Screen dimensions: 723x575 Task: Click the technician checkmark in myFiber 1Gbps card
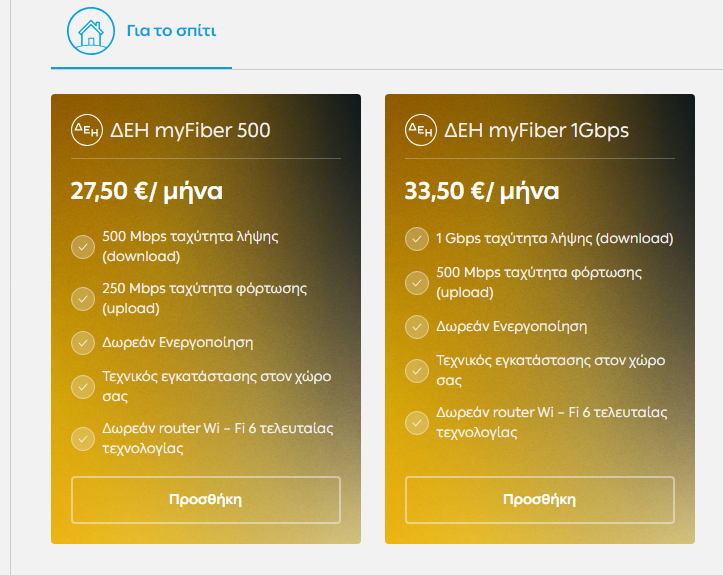pos(416,370)
